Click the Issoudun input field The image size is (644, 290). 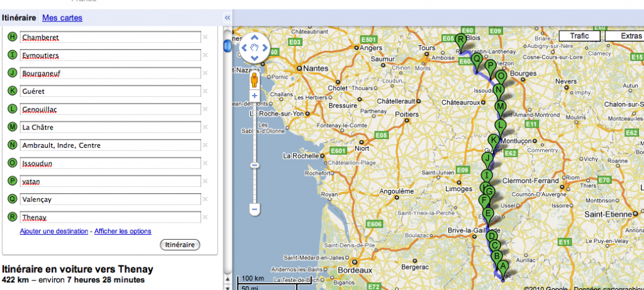click(x=110, y=163)
